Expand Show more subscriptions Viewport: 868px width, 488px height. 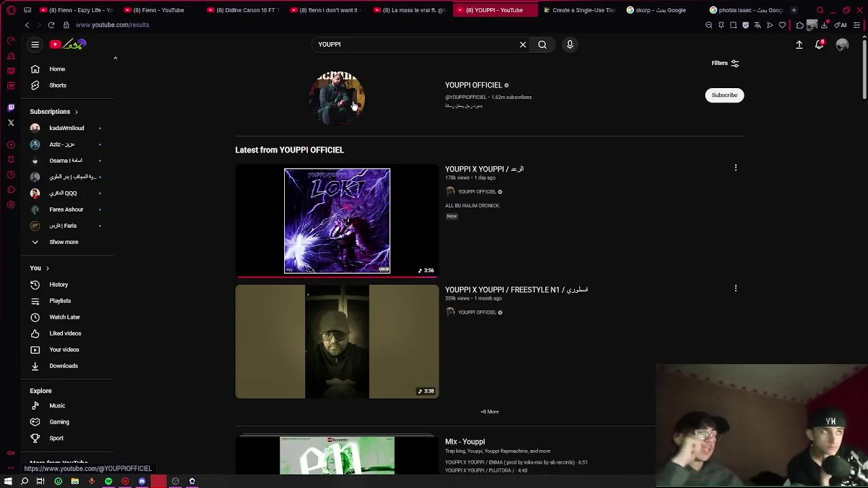[67, 242]
